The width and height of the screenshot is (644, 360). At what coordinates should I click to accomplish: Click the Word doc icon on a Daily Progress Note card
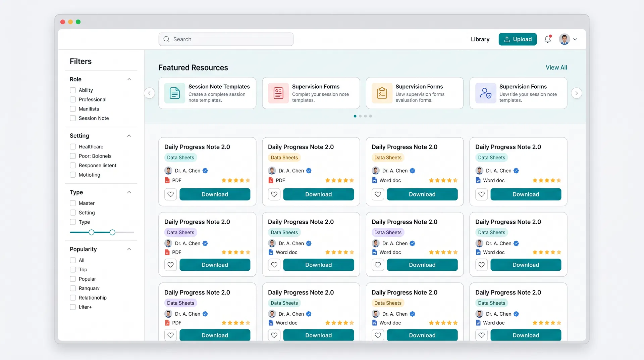click(x=374, y=180)
